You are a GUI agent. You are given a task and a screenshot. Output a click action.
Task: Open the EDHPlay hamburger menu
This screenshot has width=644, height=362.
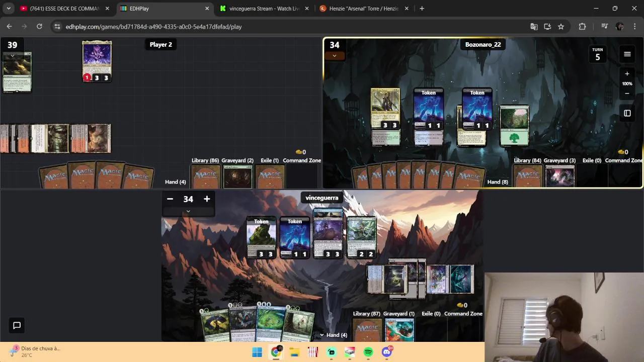click(x=627, y=54)
